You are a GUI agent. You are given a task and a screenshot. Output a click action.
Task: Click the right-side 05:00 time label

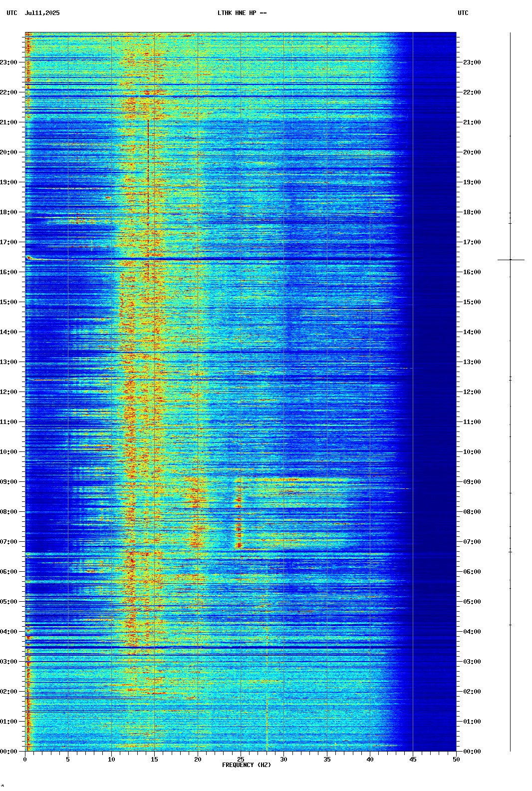(x=472, y=602)
